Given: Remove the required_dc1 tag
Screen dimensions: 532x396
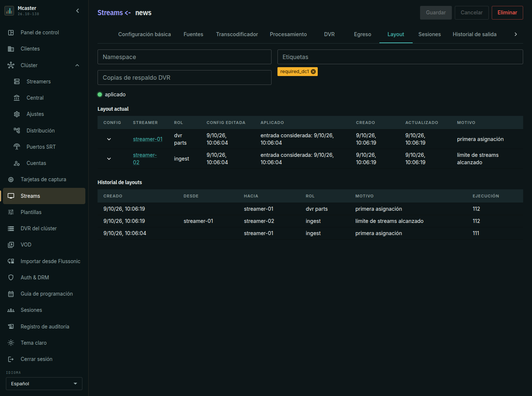Looking at the screenshot, I should 313,72.
